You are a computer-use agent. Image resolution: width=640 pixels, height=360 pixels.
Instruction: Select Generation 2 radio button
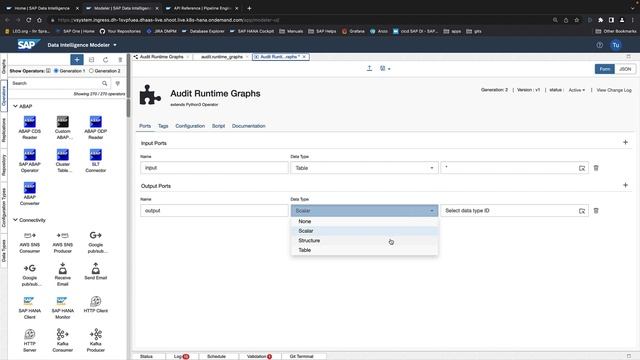click(91, 71)
